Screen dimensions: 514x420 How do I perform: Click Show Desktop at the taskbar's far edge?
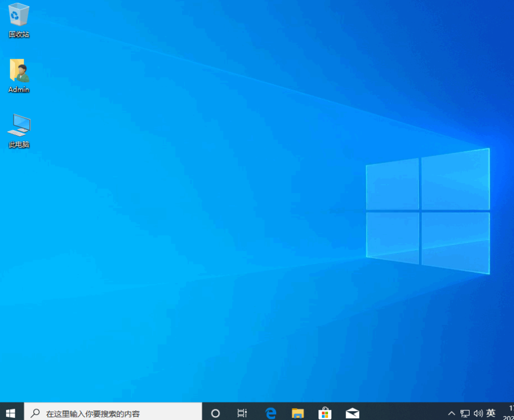[513, 412]
